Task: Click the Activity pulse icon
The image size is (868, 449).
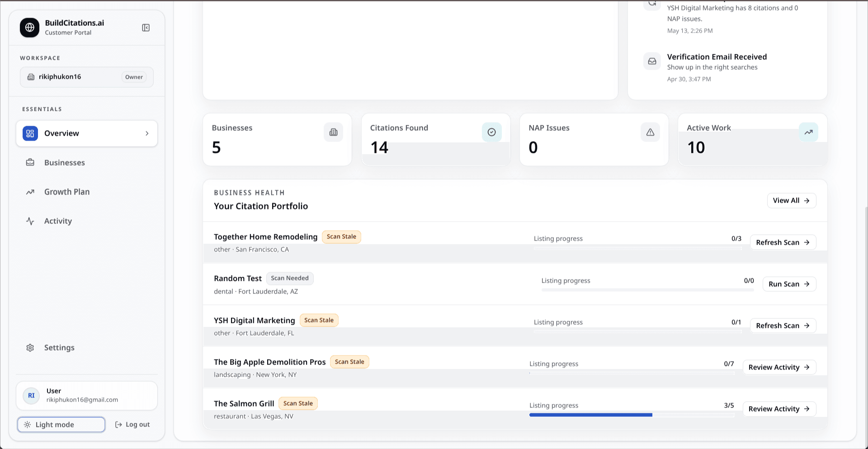Action: (30, 221)
